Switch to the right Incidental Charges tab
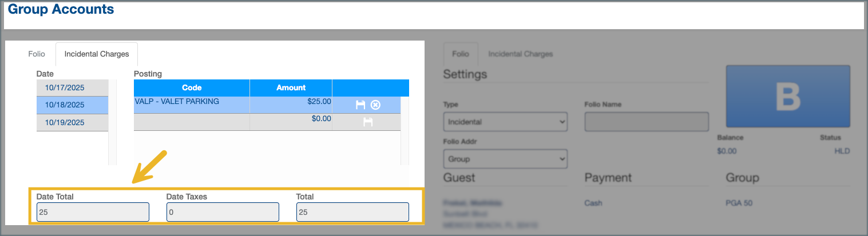Image resolution: width=868 pixels, height=236 pixels. 520,54
